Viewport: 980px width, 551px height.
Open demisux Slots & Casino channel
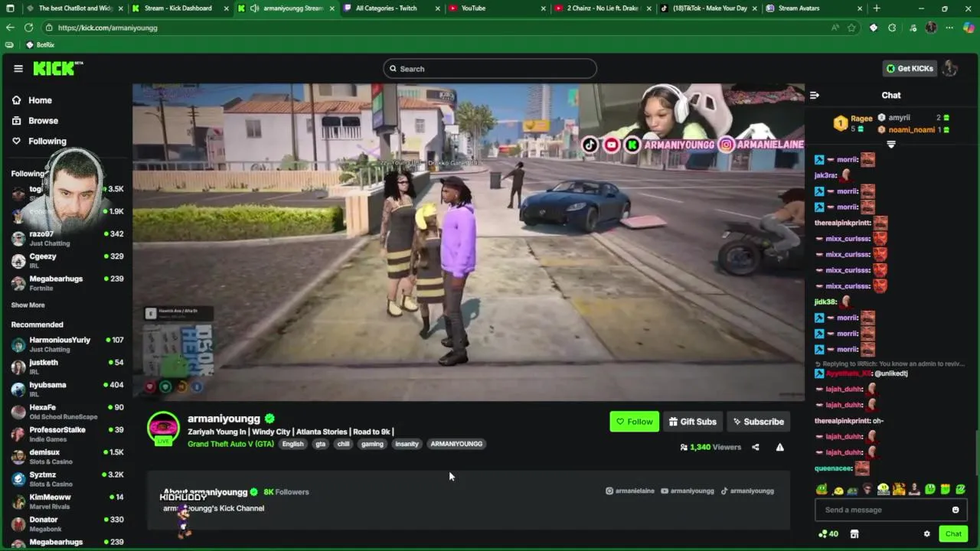tap(67, 457)
